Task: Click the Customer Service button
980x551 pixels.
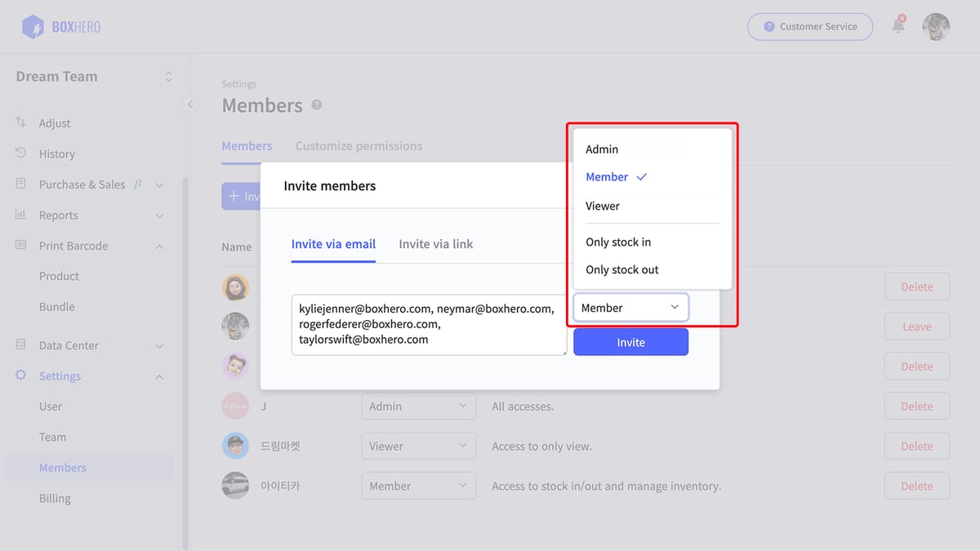Action: pyautogui.click(x=809, y=26)
